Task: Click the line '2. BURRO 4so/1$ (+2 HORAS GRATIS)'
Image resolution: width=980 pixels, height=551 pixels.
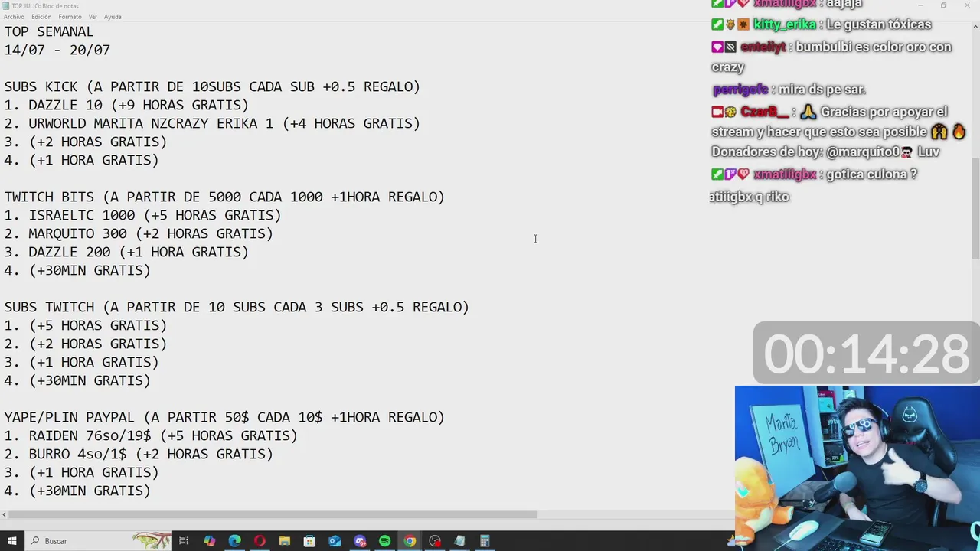Action: coord(139,454)
